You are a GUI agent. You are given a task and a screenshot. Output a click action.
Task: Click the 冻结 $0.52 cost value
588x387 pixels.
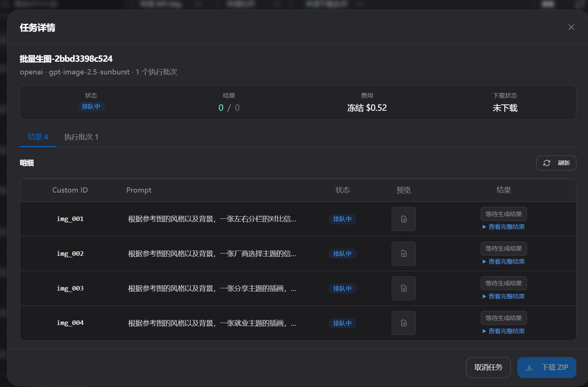tap(367, 108)
